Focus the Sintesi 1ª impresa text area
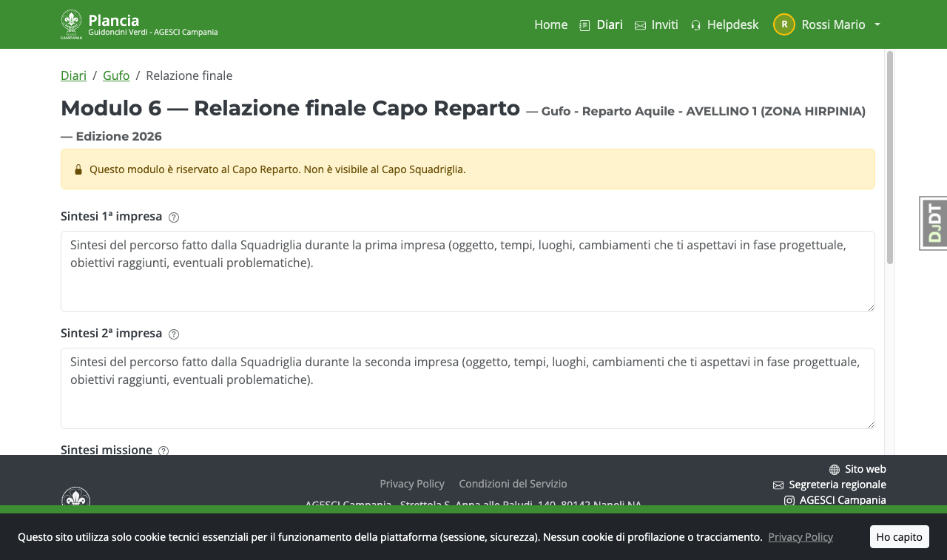The width and height of the screenshot is (947, 560). (x=468, y=271)
